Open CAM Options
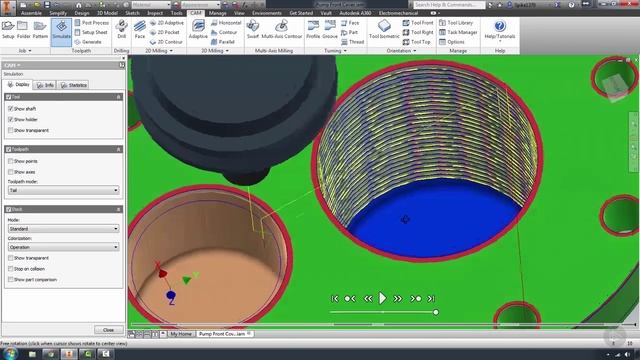 point(452,42)
